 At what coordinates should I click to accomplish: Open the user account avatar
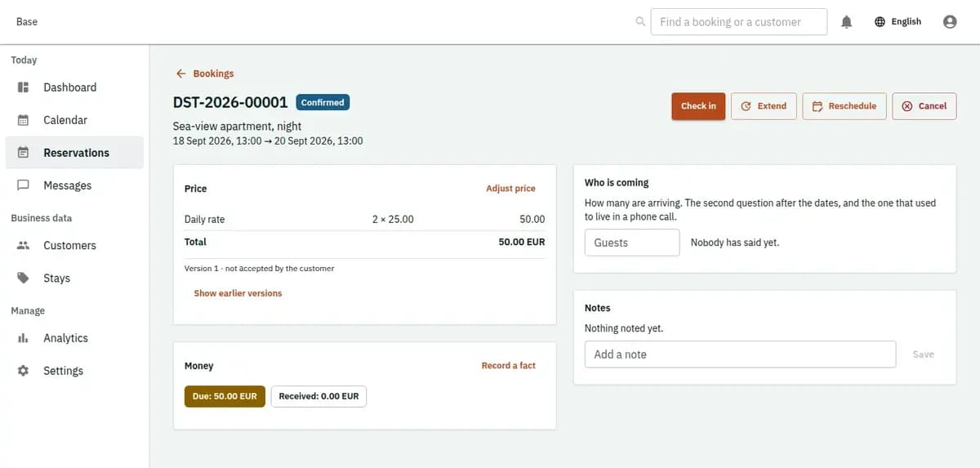(950, 22)
